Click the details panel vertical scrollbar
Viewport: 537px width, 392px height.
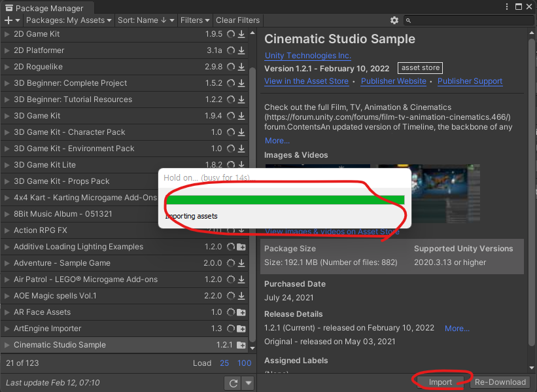[x=532, y=192]
